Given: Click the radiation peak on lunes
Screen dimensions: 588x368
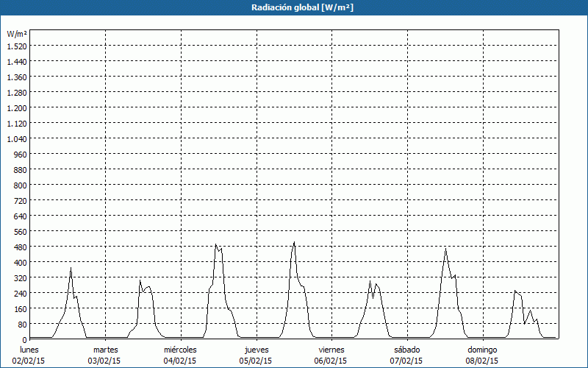Looking at the screenshot, I should (x=71, y=268).
